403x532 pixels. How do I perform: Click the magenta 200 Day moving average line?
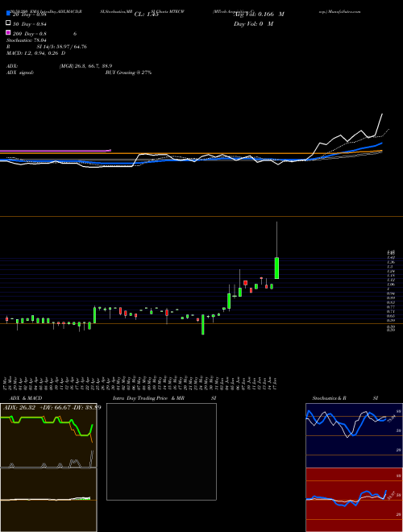coord(56,151)
